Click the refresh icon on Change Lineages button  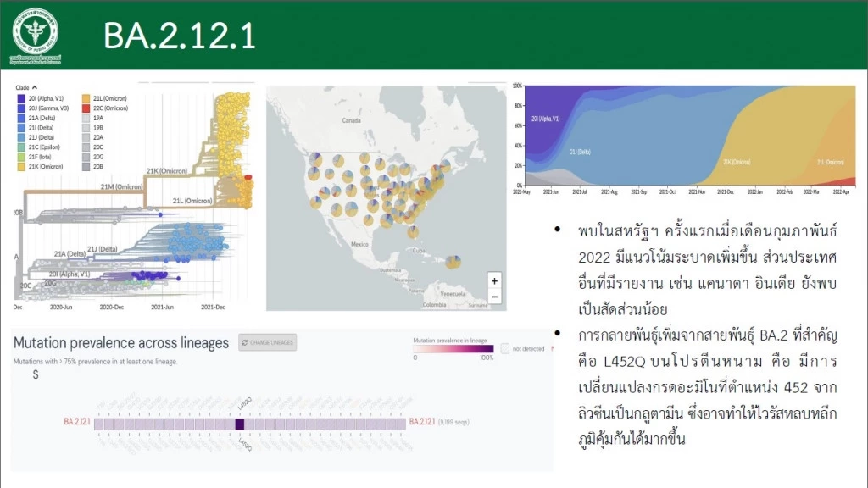(x=244, y=343)
